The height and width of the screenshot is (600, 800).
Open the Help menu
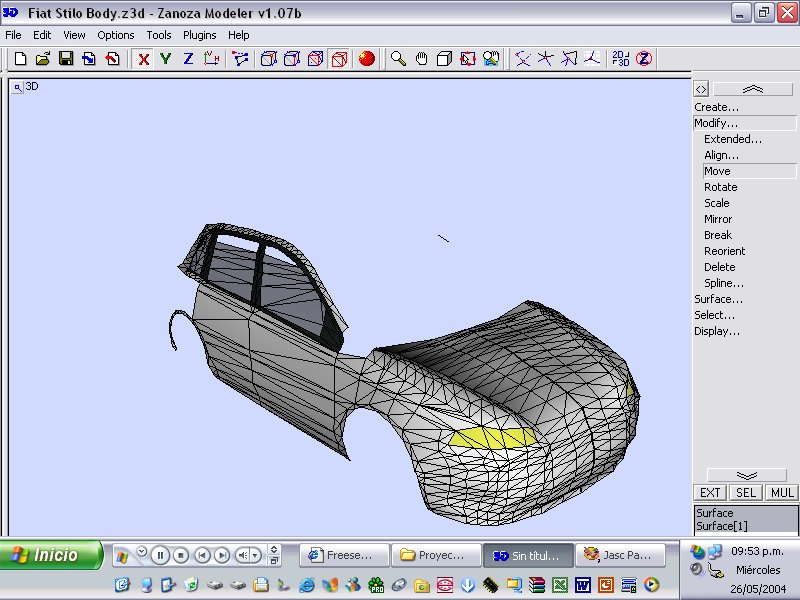[x=238, y=35]
